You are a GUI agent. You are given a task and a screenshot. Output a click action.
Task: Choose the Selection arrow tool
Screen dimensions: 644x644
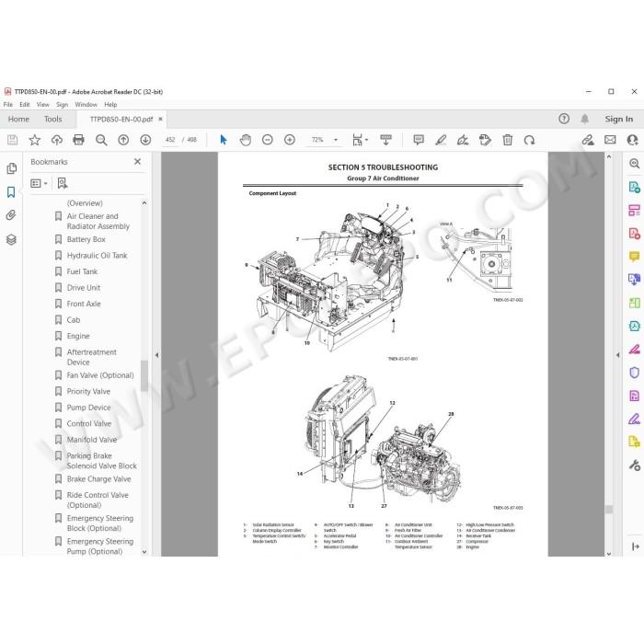(224, 140)
